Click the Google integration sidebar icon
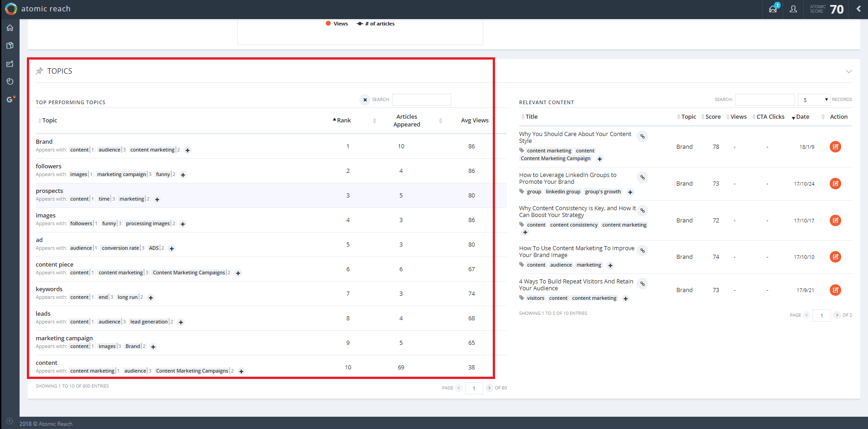 point(10,99)
